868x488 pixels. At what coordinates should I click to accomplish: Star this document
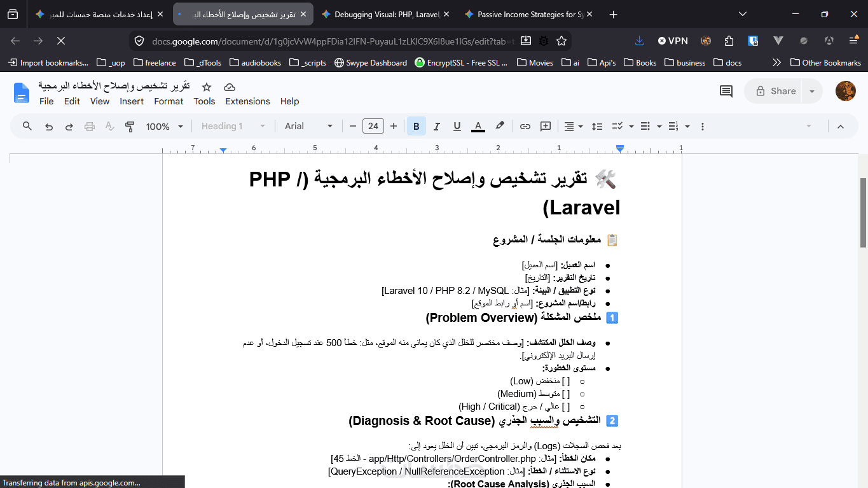[x=207, y=87]
